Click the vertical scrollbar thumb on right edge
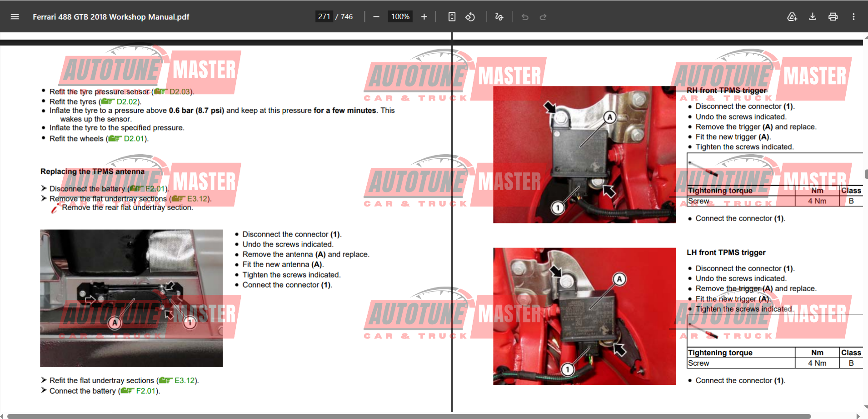This screenshot has height=419, width=868. point(866,174)
